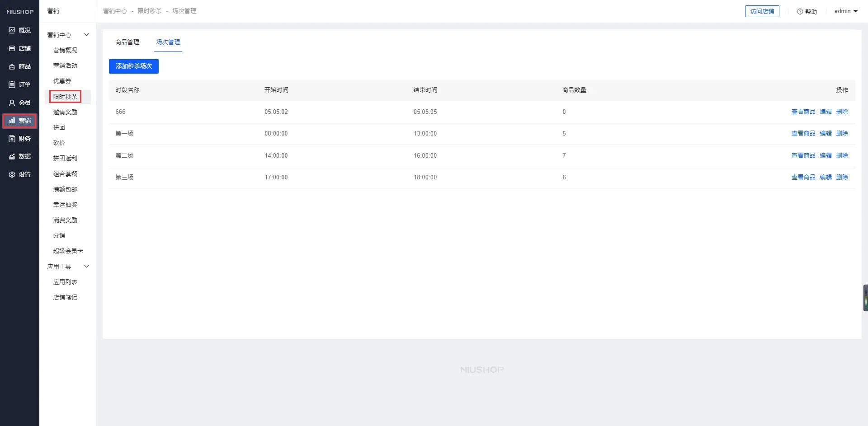Open the 设置 settings gear icon
Image resolution: width=868 pixels, height=426 pixels.
tap(12, 174)
